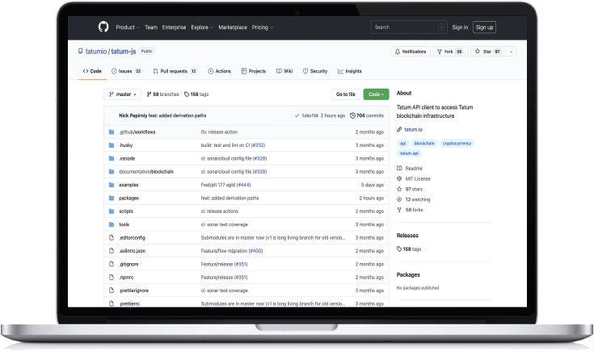Select the Code tab

(92, 71)
